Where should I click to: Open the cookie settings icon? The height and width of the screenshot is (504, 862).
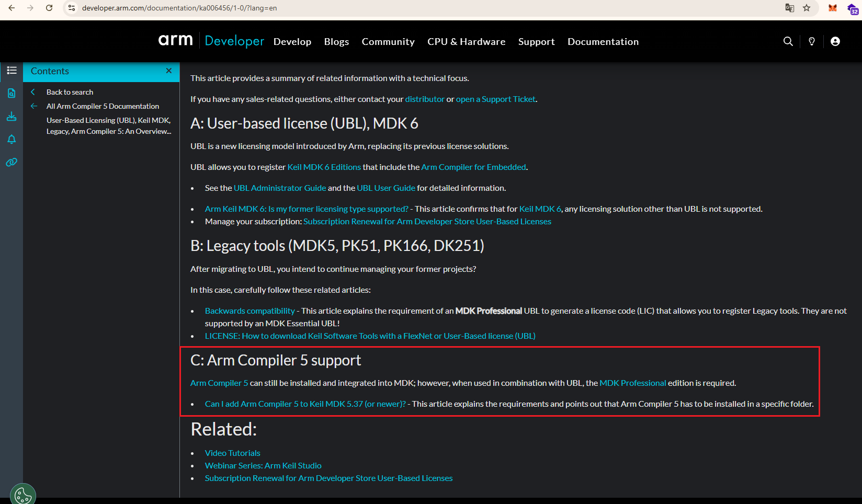point(23,495)
